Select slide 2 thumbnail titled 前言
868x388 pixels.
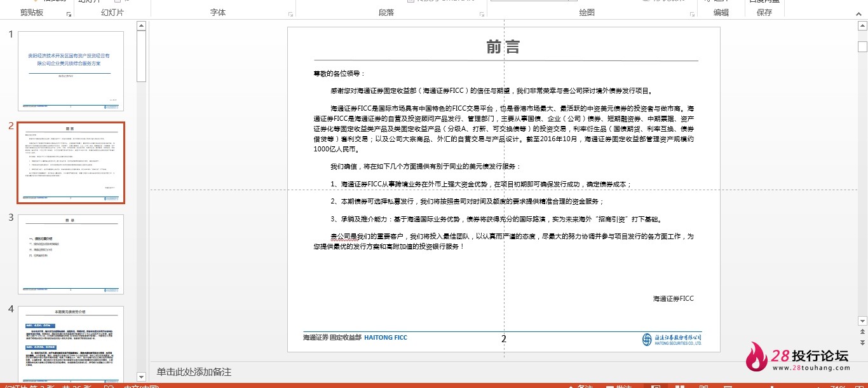point(71,163)
